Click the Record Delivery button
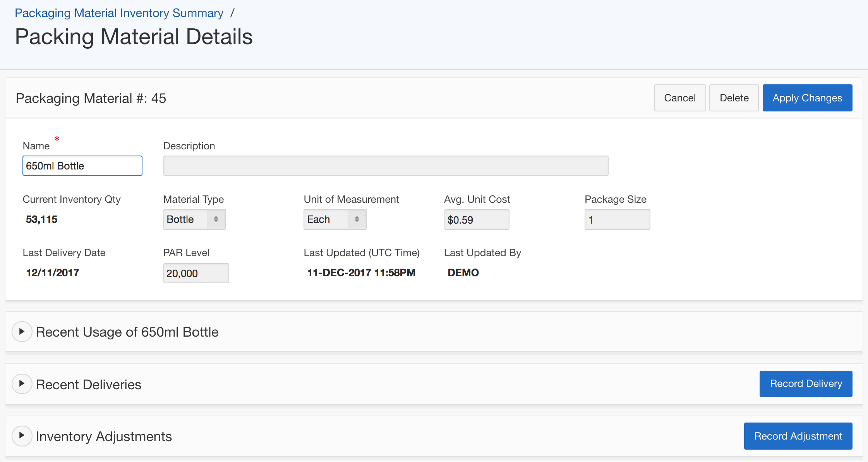The width and height of the screenshot is (868, 462). (x=805, y=383)
